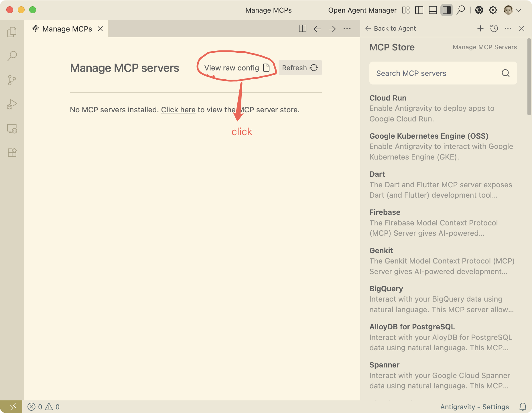Image resolution: width=532 pixels, height=413 pixels.
Task: Select the Manage MCPs tab
Action: click(x=67, y=29)
